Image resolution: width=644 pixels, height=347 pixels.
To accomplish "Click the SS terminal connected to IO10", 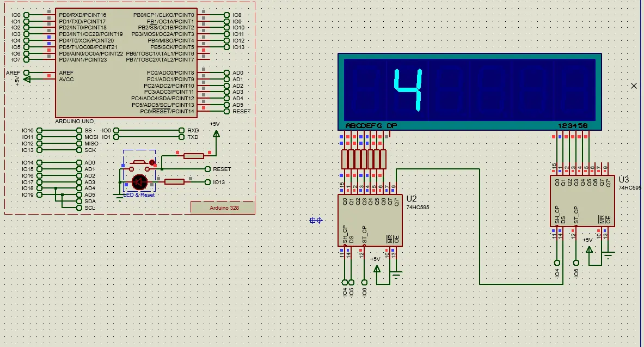I will tap(79, 130).
